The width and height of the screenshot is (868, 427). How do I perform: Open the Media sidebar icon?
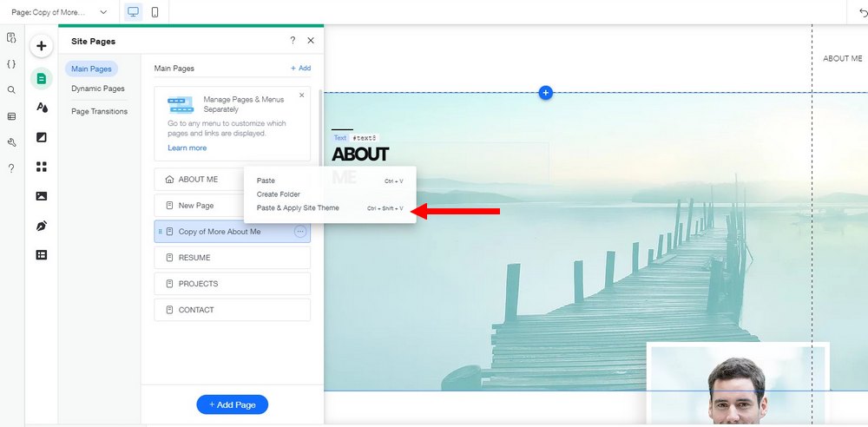click(x=42, y=196)
